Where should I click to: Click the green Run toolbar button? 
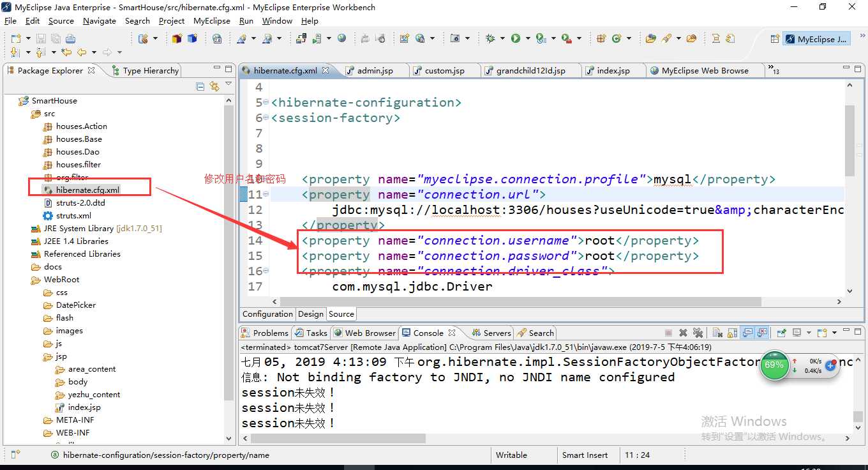516,39
